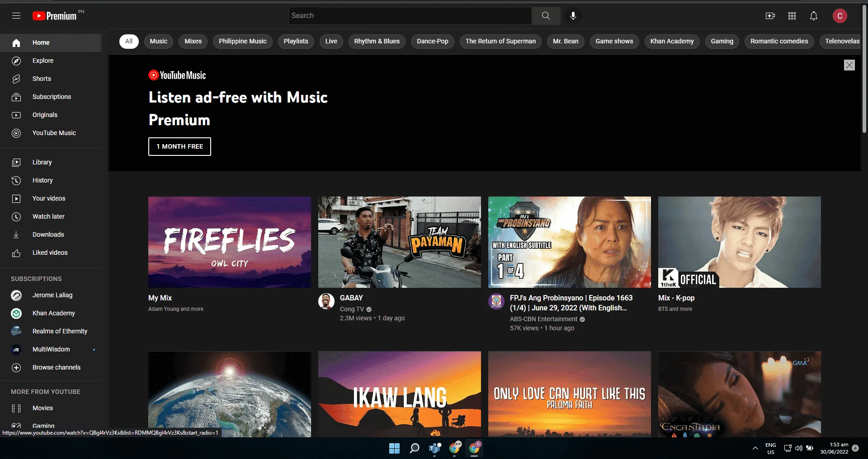Open Downloads in the sidebar

click(51, 234)
